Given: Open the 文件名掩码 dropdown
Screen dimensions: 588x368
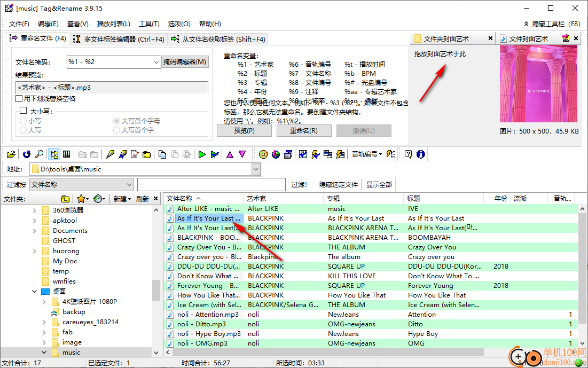Looking at the screenshot, I should (156, 62).
